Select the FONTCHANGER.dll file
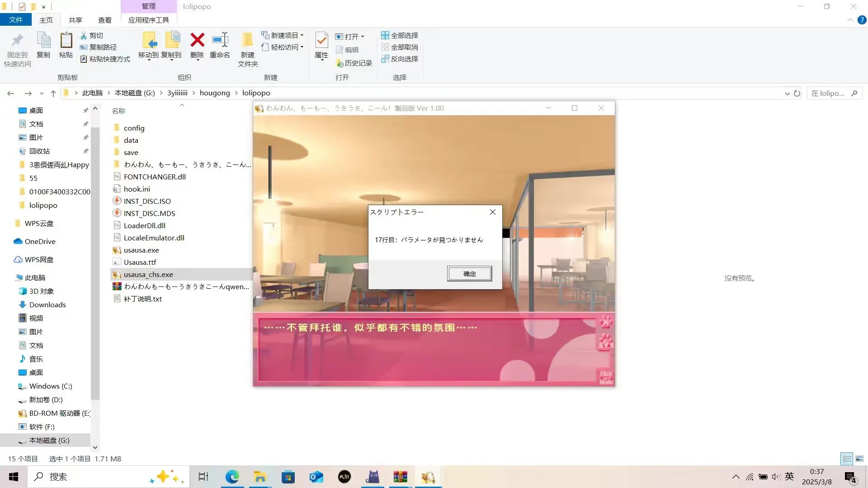Viewport: 868px width, 488px height. click(x=155, y=177)
